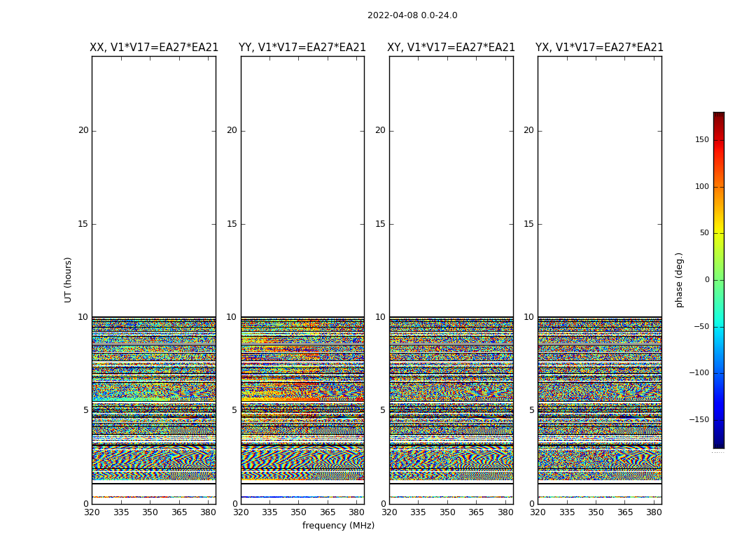Screen dimensions: 735x560
Task: Click the colorbar tick label 100
Action: coord(702,186)
